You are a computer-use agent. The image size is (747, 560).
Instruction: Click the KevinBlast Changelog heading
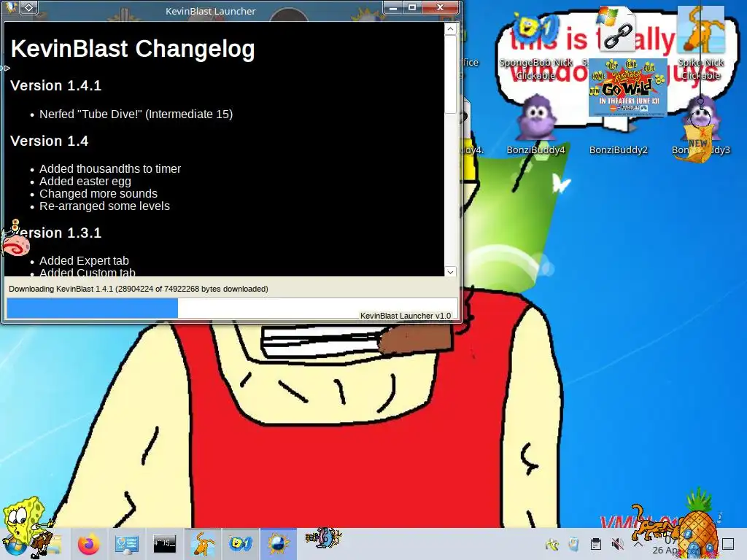click(x=133, y=49)
